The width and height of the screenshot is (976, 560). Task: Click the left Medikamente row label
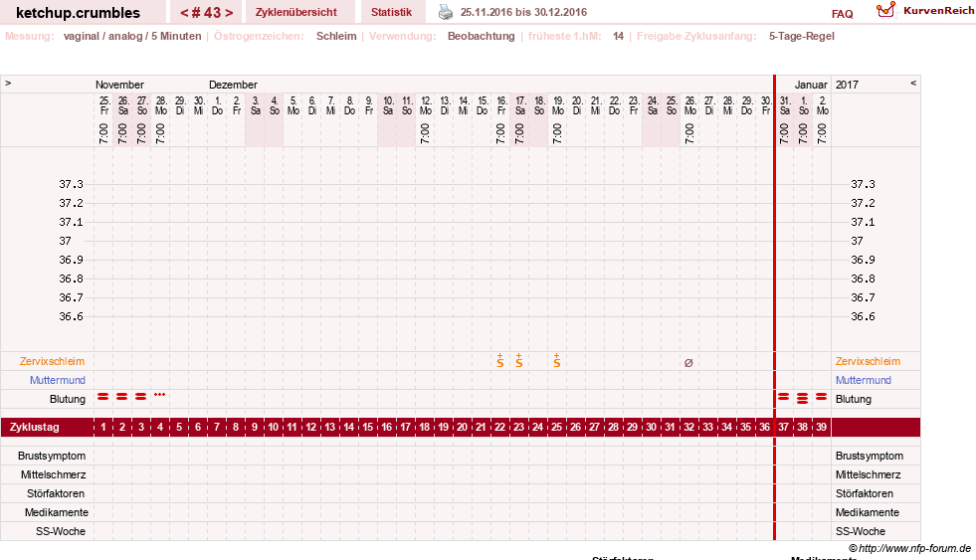click(57, 512)
